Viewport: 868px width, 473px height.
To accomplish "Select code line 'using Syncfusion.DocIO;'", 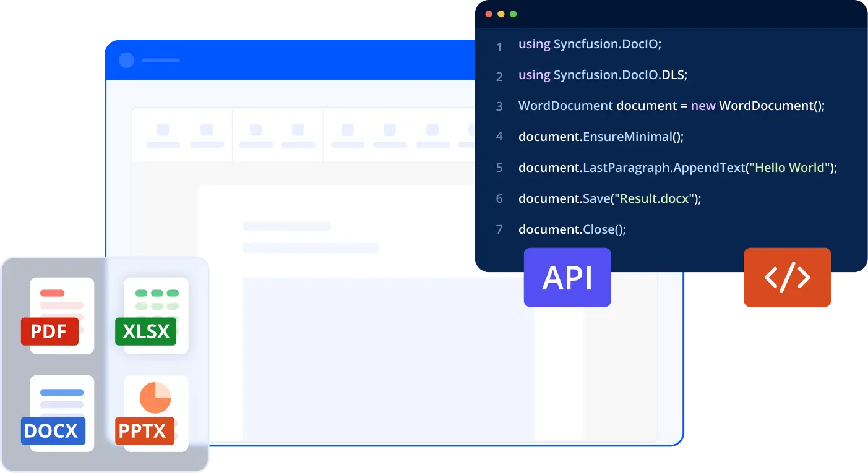I will click(x=590, y=45).
